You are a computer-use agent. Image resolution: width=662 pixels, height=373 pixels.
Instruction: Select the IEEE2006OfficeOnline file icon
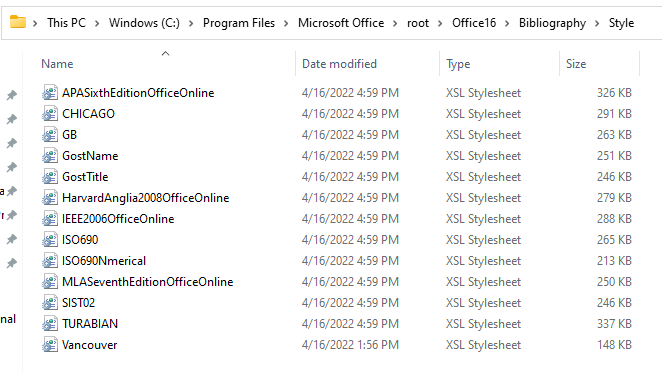[50, 219]
